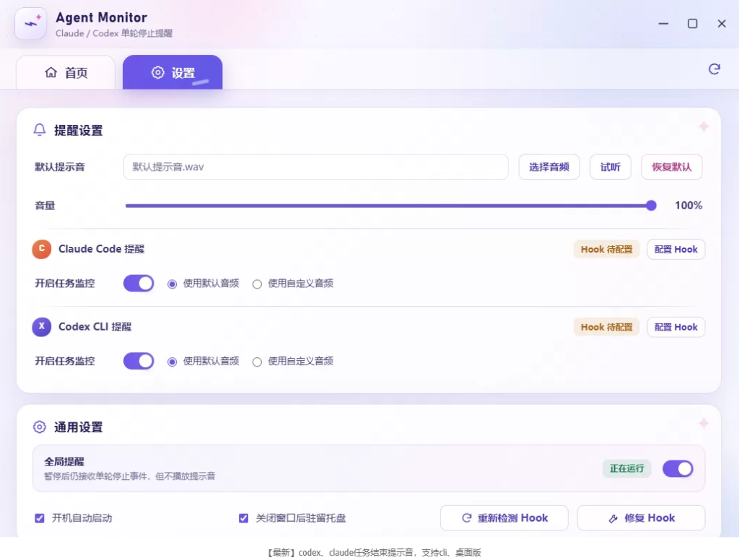
Task: Click the Codex CLI 提醒 label
Action: coord(95,327)
